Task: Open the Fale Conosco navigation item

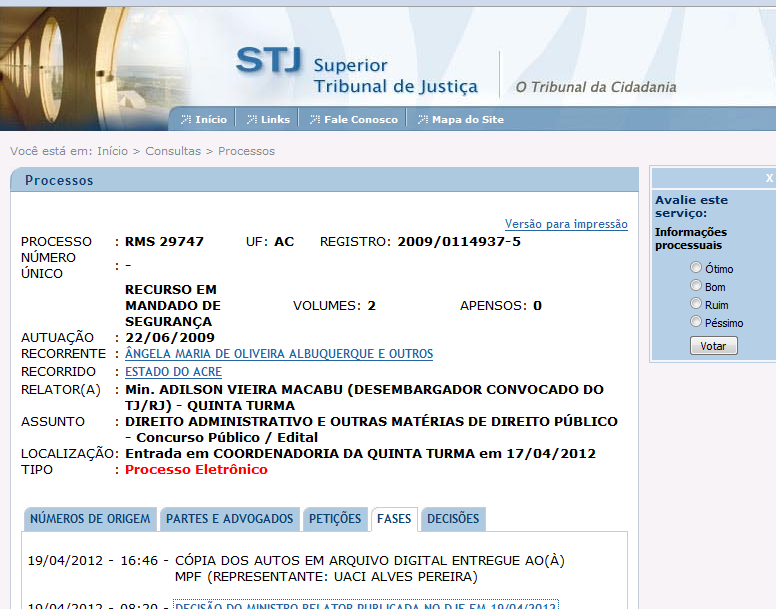Action: [x=361, y=120]
